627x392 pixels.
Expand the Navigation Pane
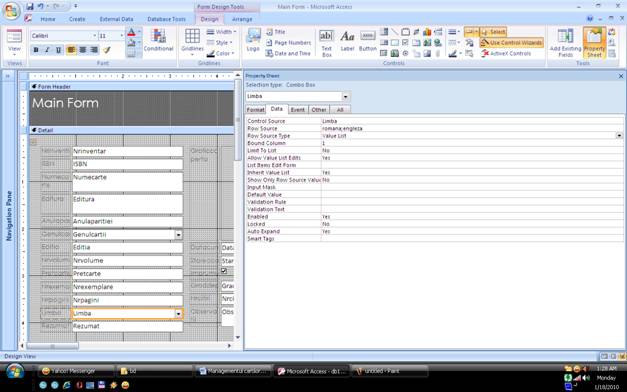click(8, 76)
